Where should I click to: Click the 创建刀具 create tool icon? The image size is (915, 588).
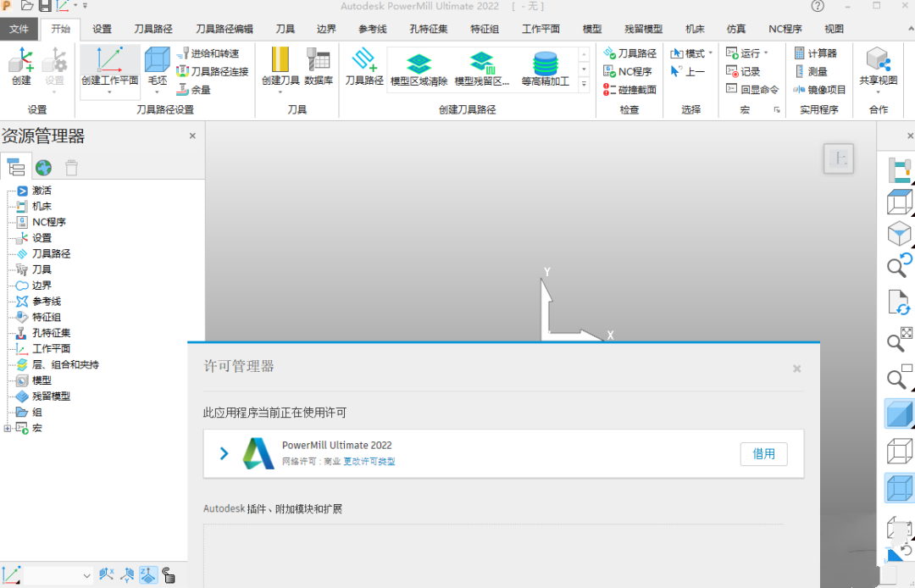coord(280,67)
